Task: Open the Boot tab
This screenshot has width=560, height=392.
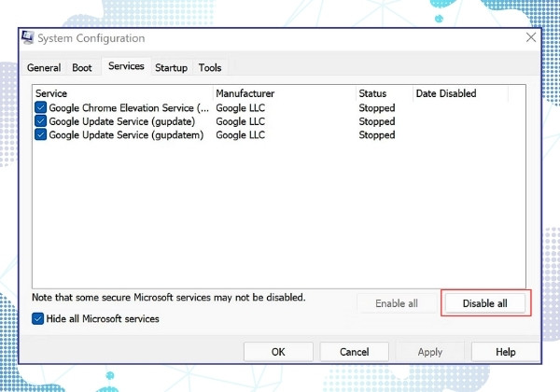Action: pos(82,67)
